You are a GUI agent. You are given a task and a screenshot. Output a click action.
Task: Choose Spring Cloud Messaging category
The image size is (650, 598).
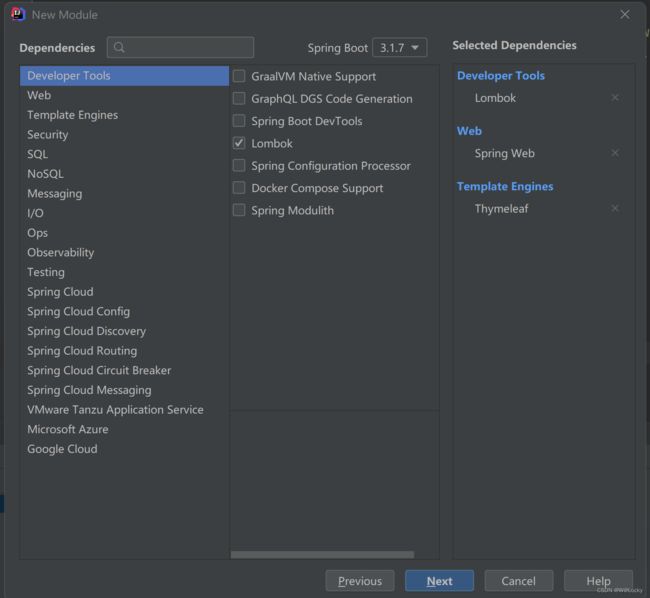pyautogui.click(x=124, y=390)
